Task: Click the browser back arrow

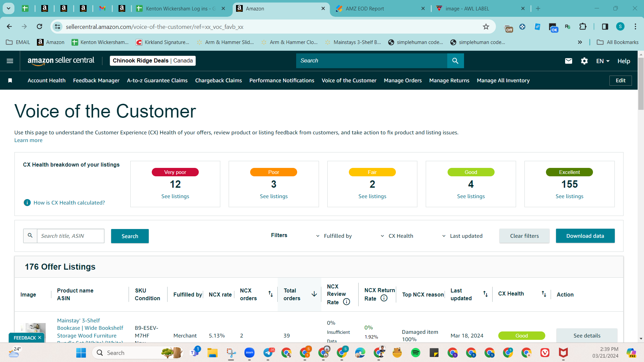Action: 9,27
